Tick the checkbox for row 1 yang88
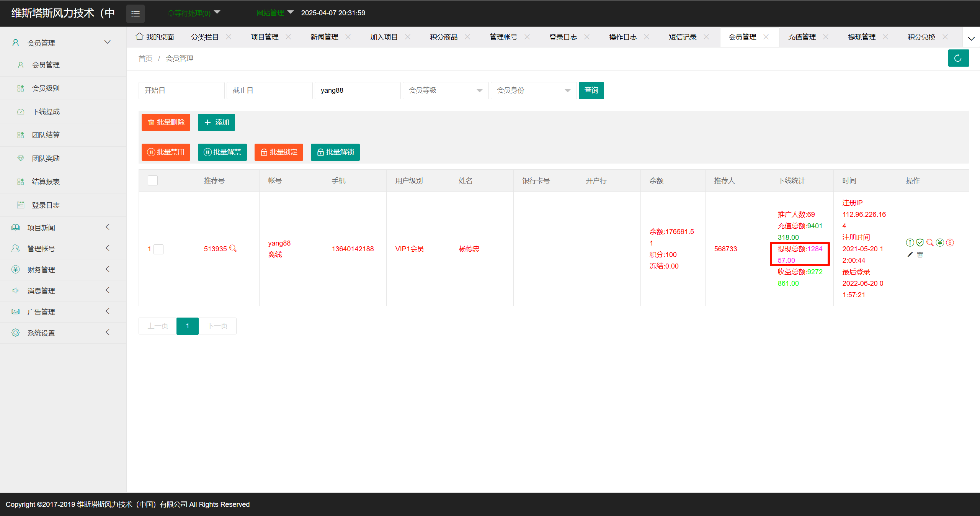Viewport: 980px width, 516px height. [x=158, y=249]
